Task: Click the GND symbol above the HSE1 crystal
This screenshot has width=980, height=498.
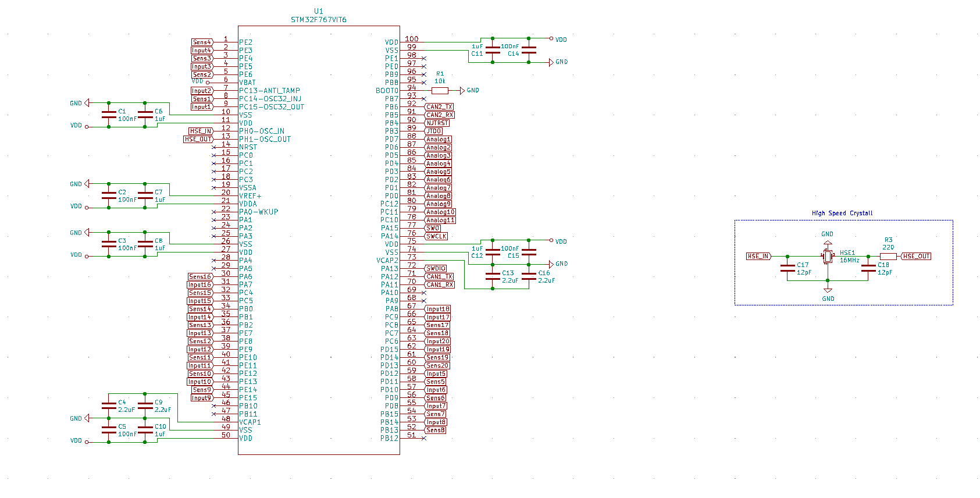Action: tap(828, 238)
